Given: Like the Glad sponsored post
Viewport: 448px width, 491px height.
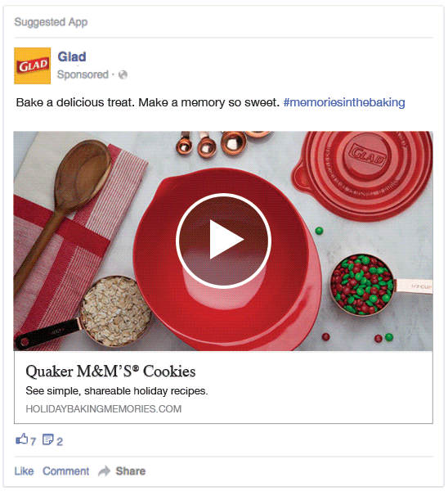Looking at the screenshot, I should 24,471.
